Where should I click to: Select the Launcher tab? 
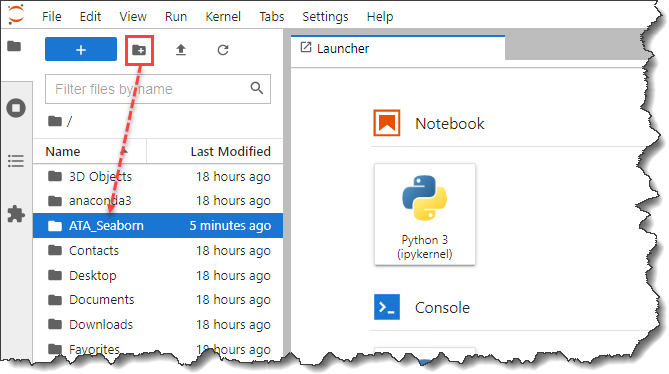click(x=398, y=48)
